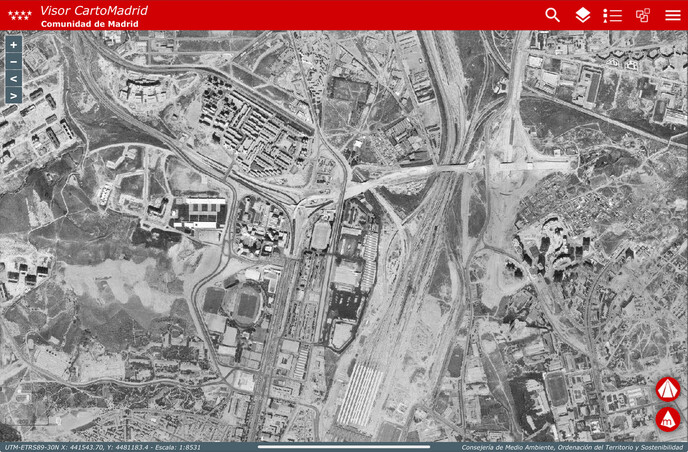688x452 pixels.
Task: Go to next map extent
Action: pos(13,96)
